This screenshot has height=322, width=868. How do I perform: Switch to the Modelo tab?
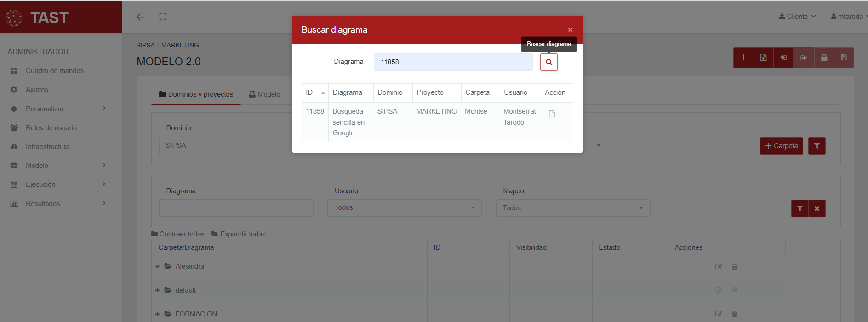[x=264, y=94]
